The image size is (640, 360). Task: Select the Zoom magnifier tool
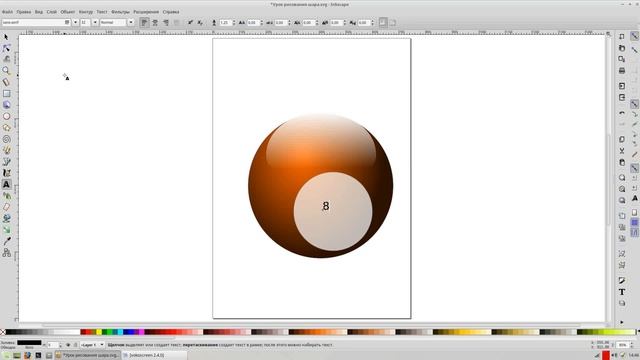pos(6,71)
